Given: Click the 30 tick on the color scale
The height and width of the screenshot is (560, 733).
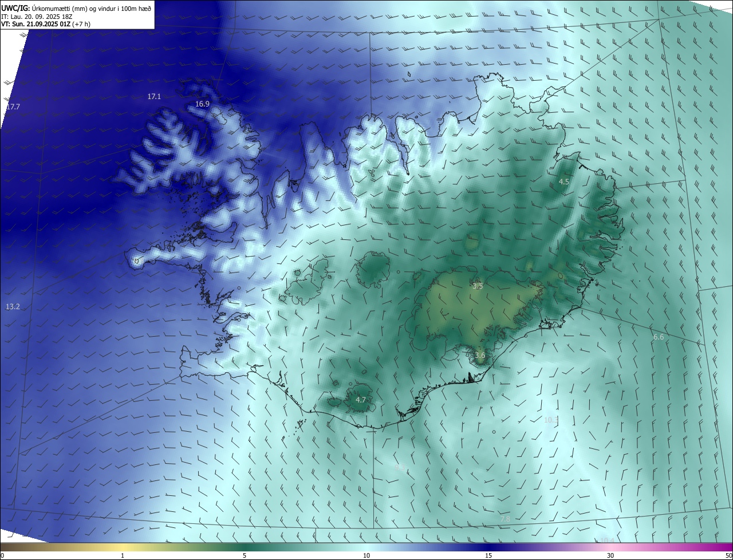Looking at the screenshot, I should (610, 555).
